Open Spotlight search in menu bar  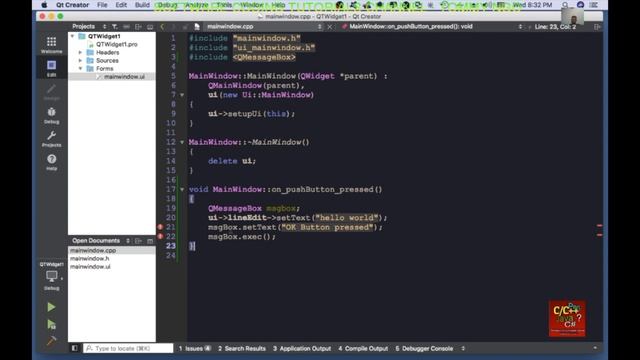(565, 5)
